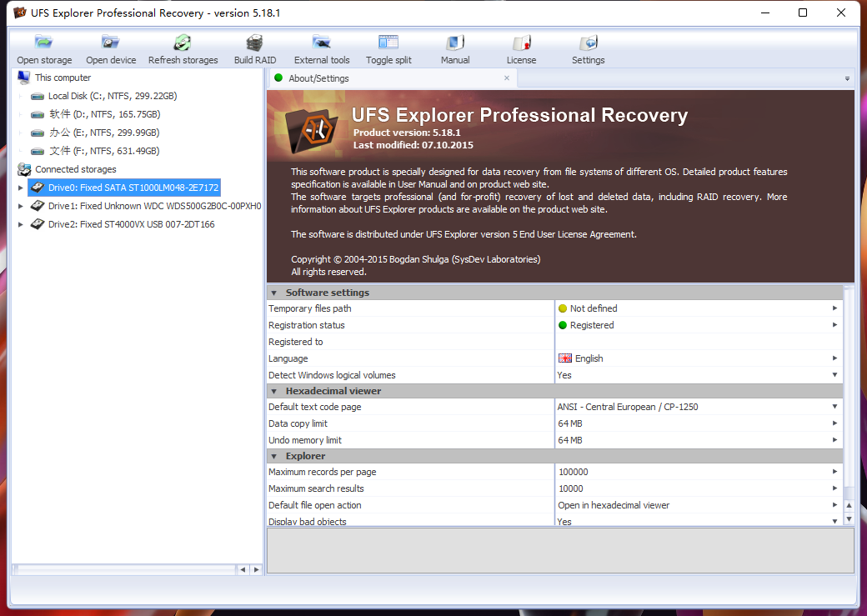Open the License dialog icon

[x=522, y=43]
